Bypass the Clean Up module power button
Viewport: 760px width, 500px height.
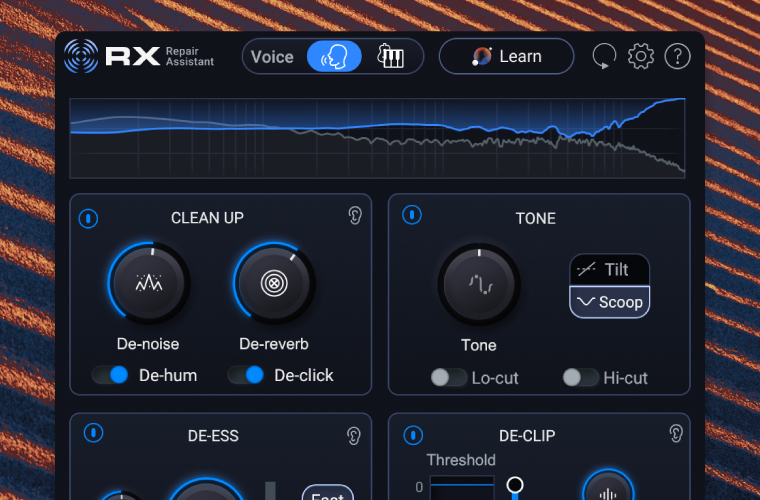[x=89, y=217]
